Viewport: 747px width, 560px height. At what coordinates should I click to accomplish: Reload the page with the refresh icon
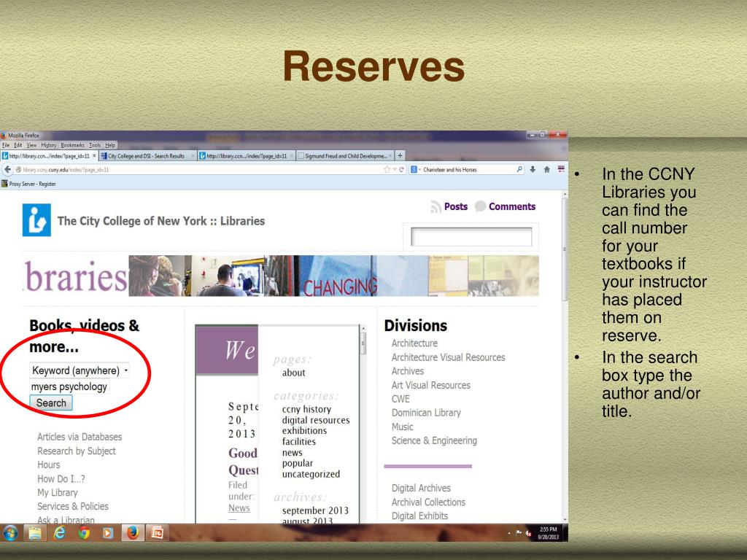point(402,169)
